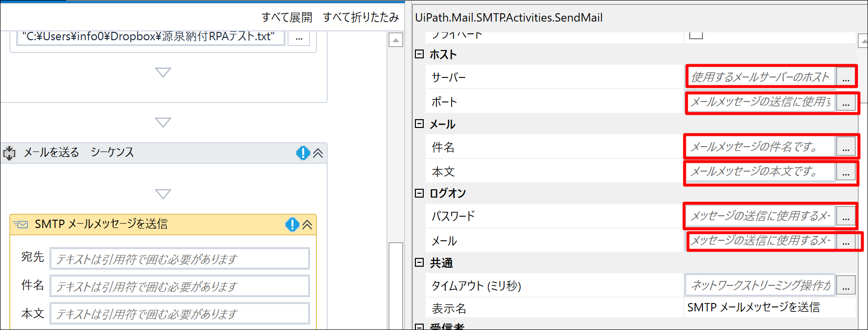Click the 件名 property value field in properties panel
Screen dimensions: 868x330
coord(760,147)
